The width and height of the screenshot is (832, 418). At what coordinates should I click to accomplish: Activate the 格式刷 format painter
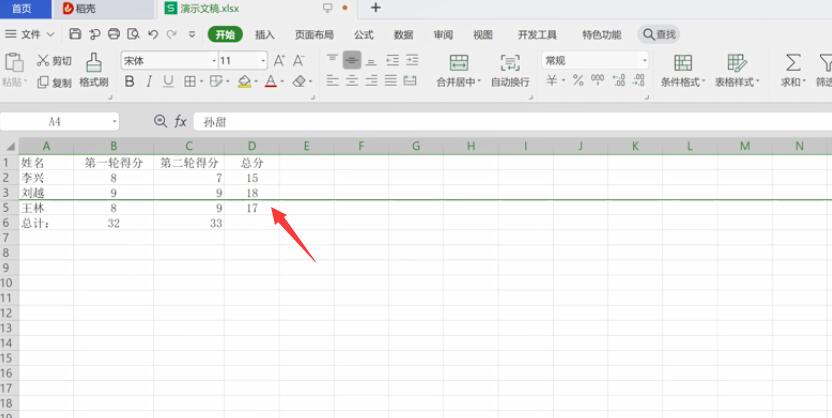tap(94, 69)
